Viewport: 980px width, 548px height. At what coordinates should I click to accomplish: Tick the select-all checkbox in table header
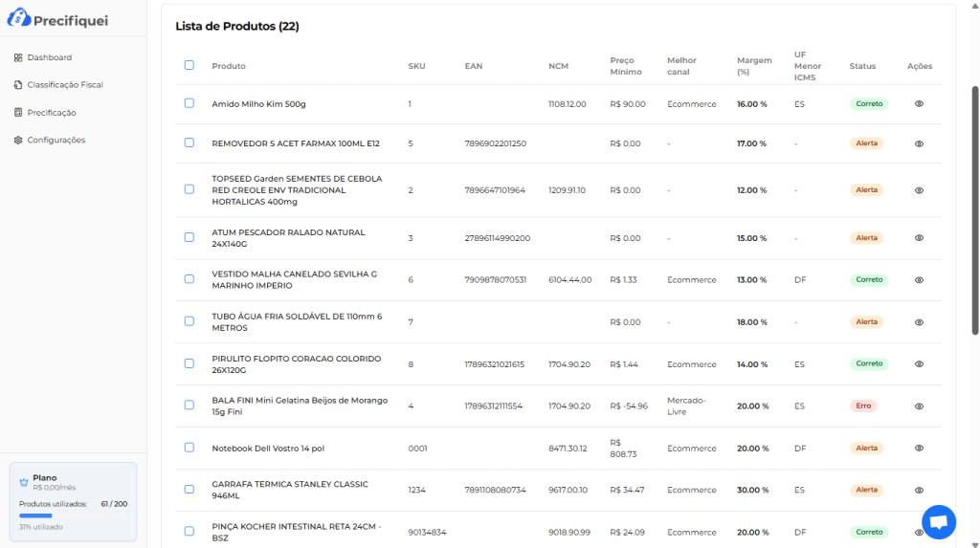point(189,65)
